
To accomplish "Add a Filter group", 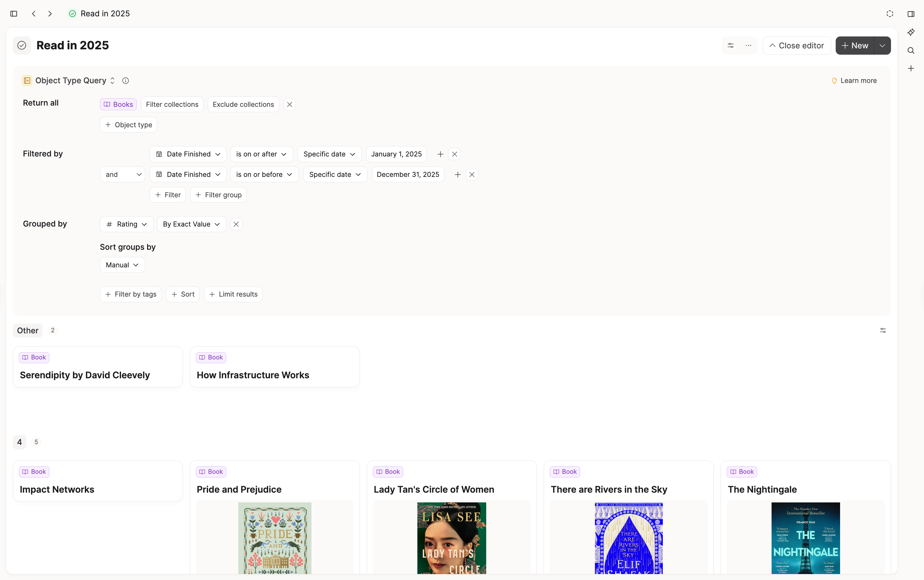I will pyautogui.click(x=218, y=195).
